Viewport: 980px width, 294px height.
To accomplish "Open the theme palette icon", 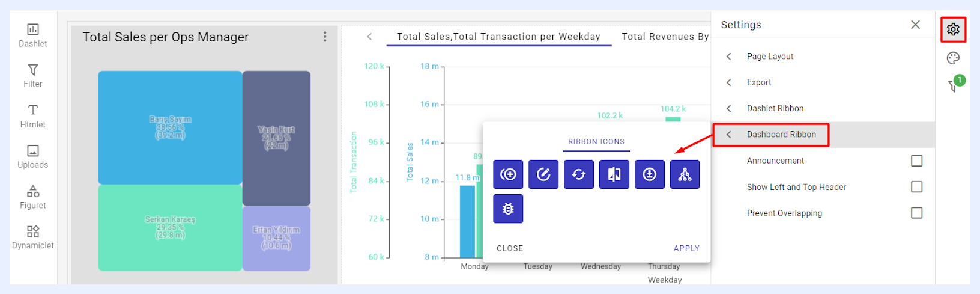I will point(953,58).
